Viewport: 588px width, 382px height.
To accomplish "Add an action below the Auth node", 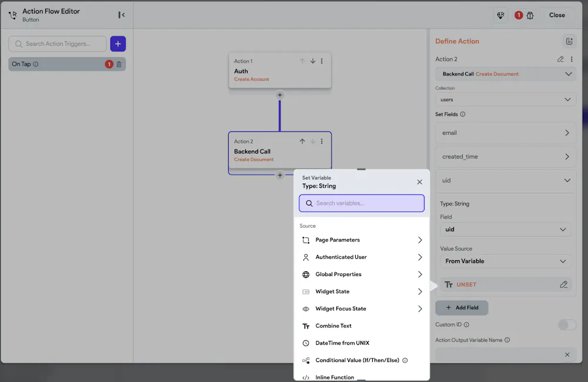I will coord(280,95).
